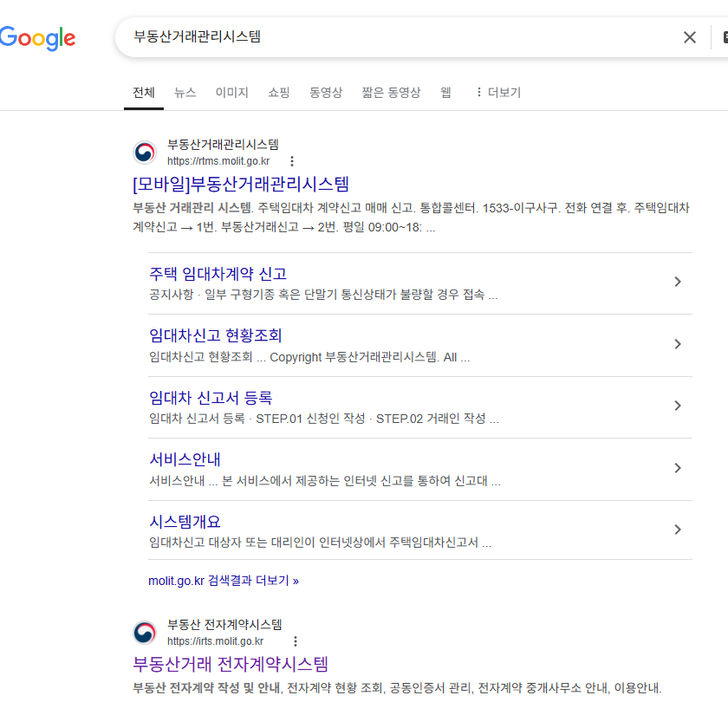Click the 전자계약 현황 조회 result description
This screenshot has height=715, width=728.
(x=397, y=687)
